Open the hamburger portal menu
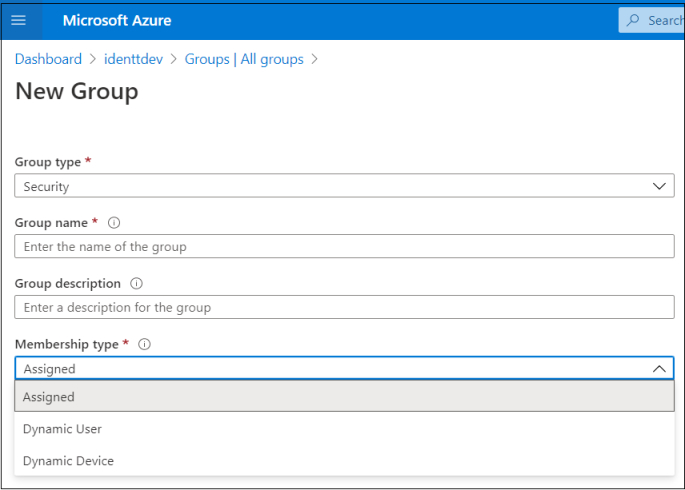This screenshot has width=685, height=490. click(18, 20)
